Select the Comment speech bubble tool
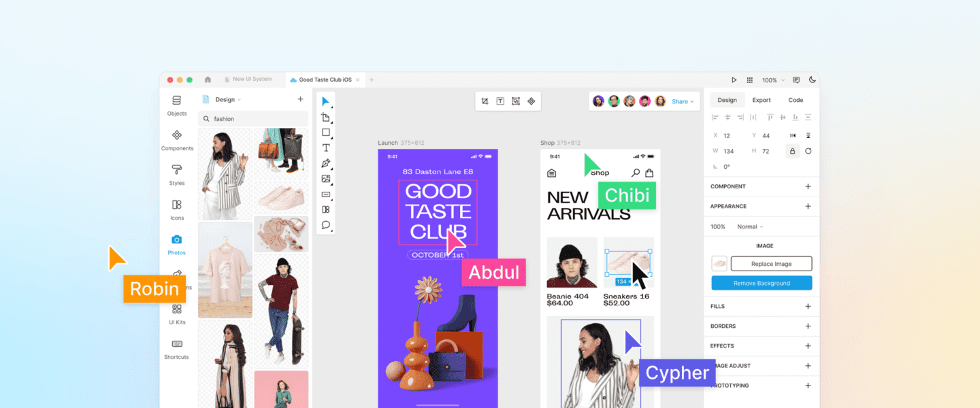The width and height of the screenshot is (980, 408). coord(326,225)
